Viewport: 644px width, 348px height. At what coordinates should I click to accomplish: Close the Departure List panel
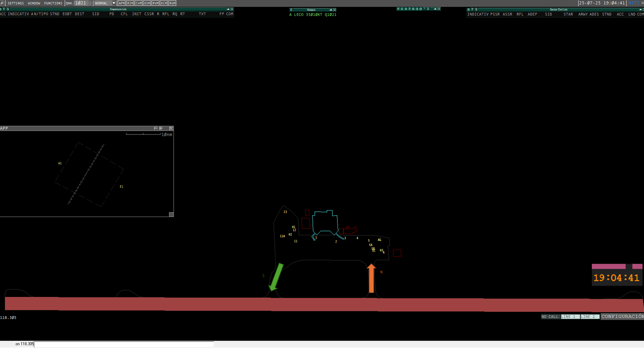pyautogui.click(x=232, y=9)
